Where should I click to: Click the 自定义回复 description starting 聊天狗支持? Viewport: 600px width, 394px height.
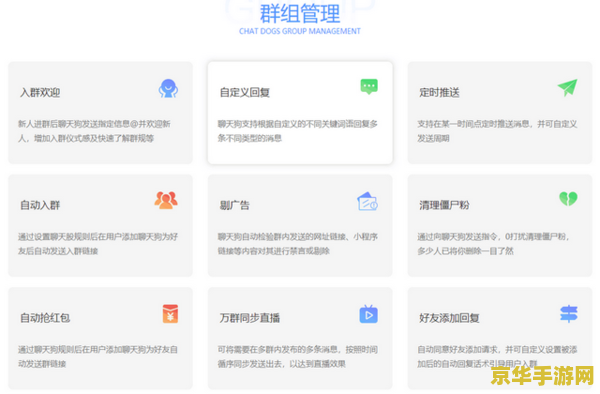point(298,131)
